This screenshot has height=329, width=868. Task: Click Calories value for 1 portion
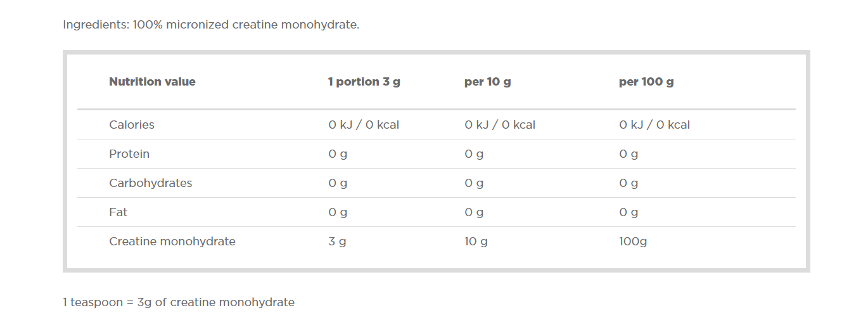[x=364, y=125]
